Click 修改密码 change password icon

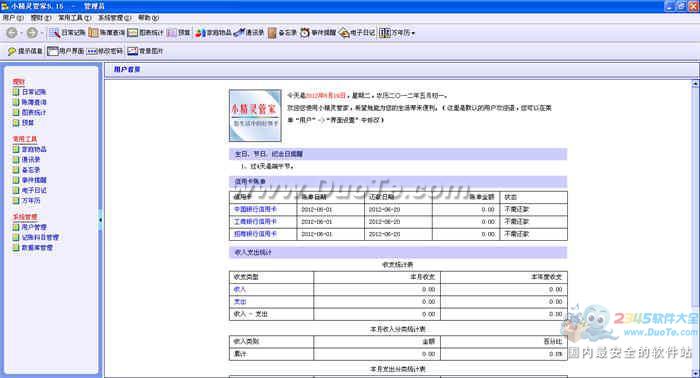tap(104, 51)
